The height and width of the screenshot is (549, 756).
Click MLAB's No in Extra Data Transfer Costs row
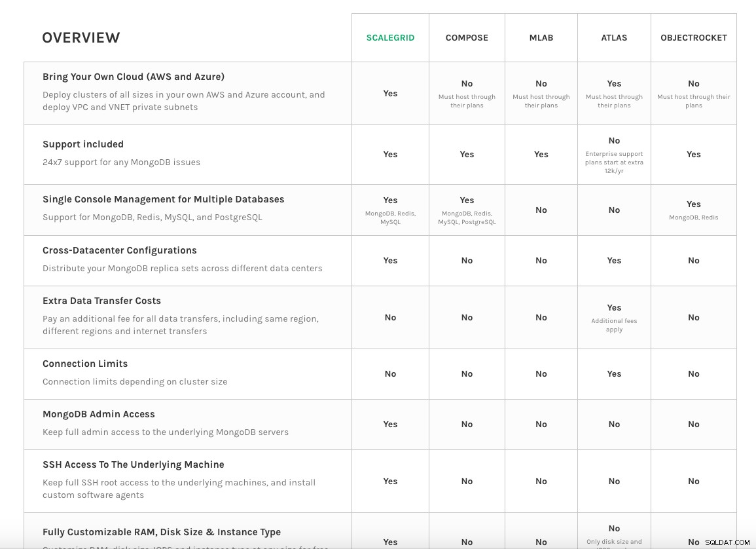click(541, 318)
